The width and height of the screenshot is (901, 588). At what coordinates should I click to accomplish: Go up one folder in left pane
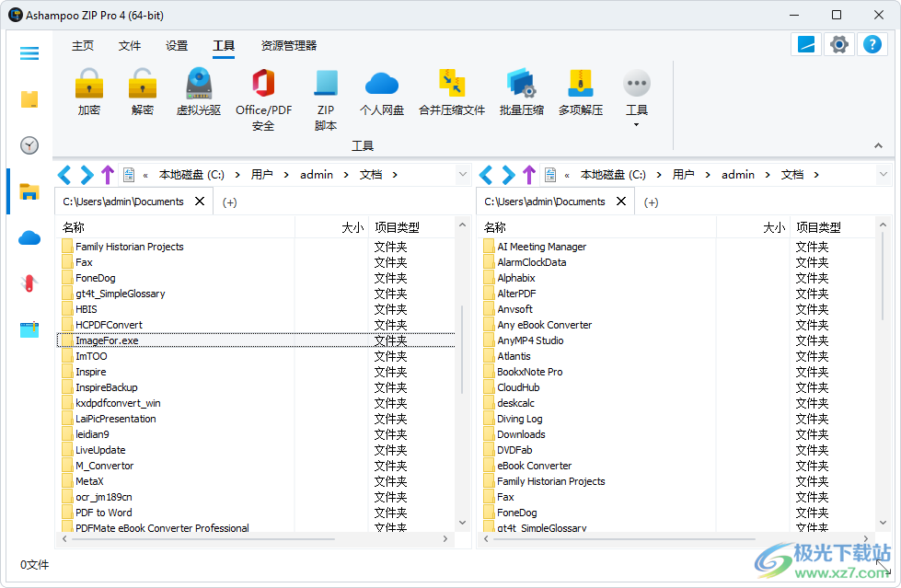pos(108,175)
